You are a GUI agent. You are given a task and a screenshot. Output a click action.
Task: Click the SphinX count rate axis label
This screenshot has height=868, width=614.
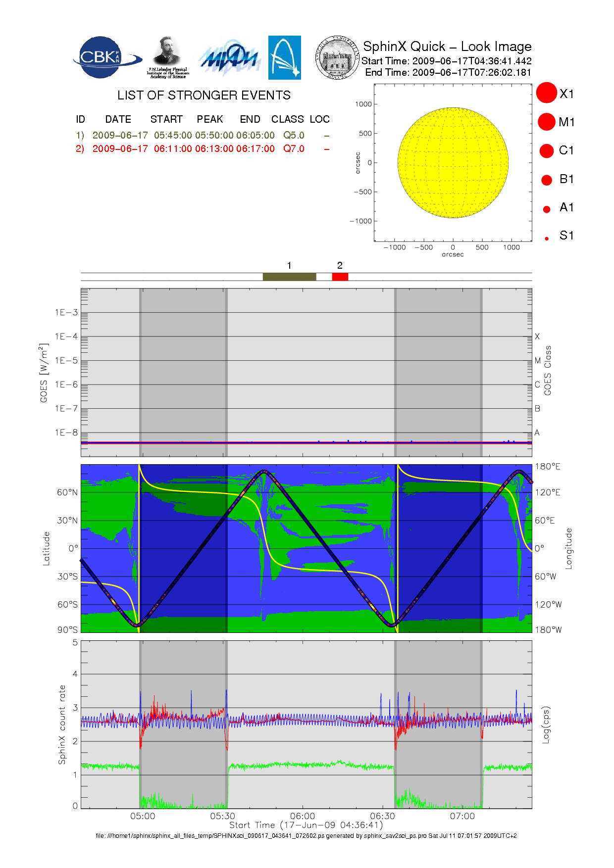(x=62, y=724)
